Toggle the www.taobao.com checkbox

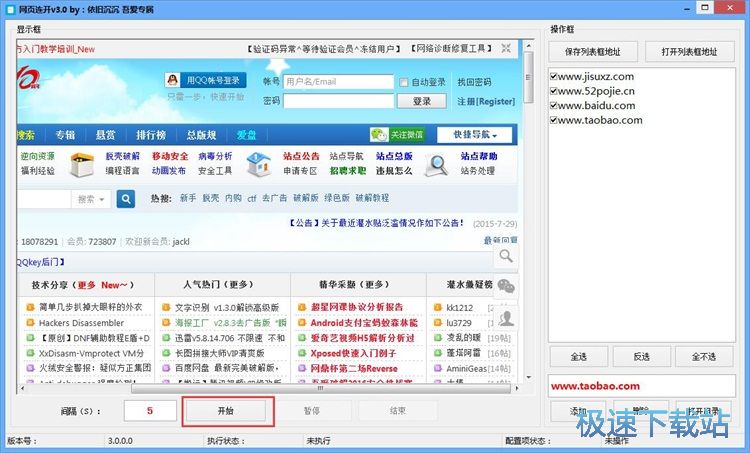pyautogui.click(x=553, y=120)
